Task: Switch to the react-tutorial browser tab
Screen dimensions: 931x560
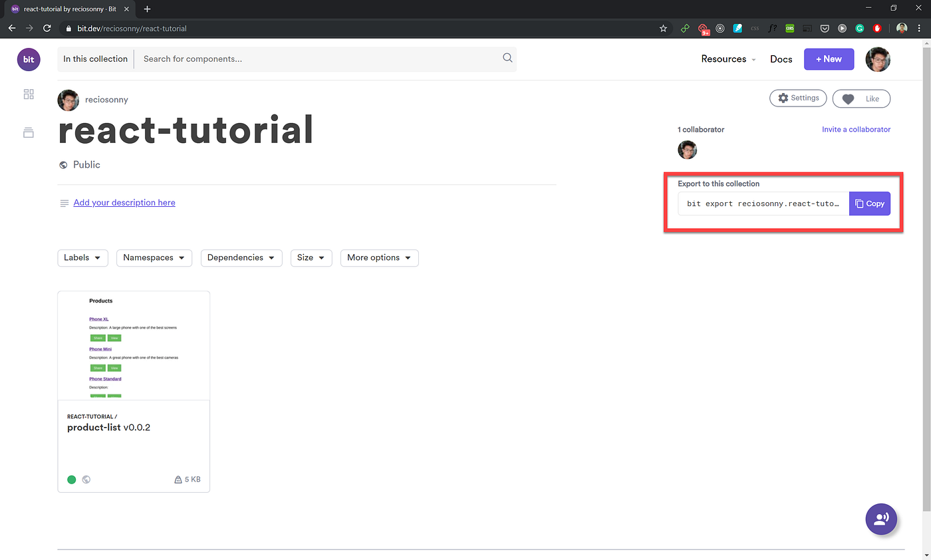Action: [70, 9]
